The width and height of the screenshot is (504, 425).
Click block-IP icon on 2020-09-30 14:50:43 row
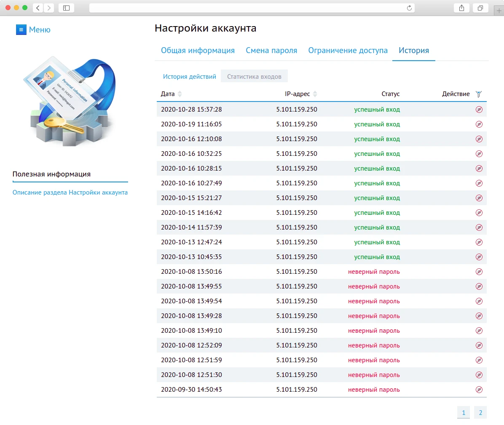[479, 390]
